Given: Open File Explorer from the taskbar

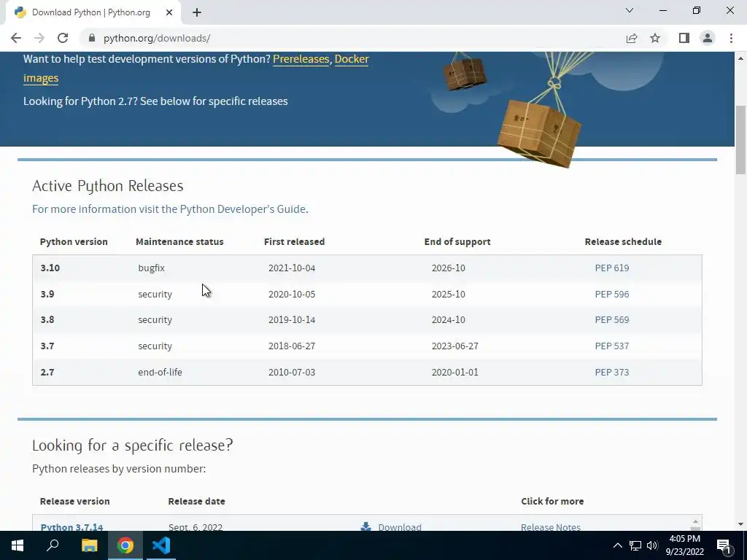Looking at the screenshot, I should tap(89, 545).
